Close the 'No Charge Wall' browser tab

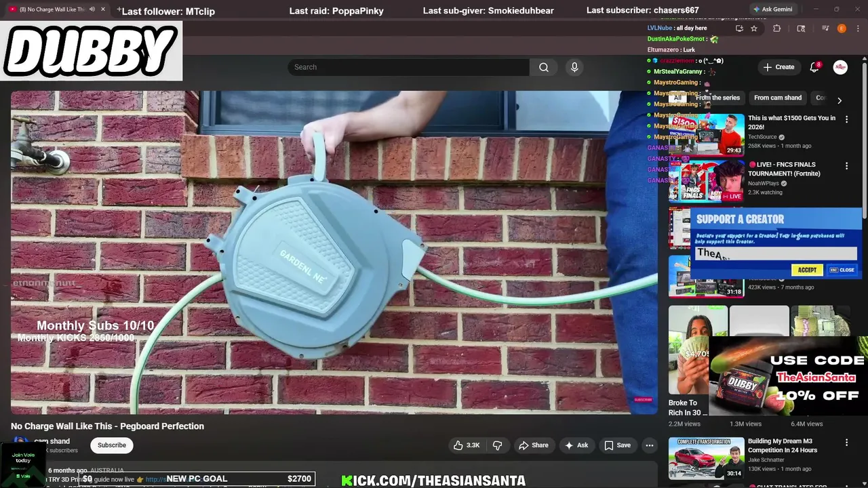tap(103, 9)
